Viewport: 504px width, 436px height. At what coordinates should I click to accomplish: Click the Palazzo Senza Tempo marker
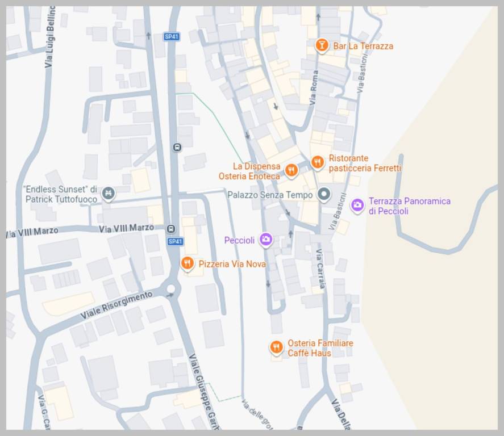click(324, 194)
